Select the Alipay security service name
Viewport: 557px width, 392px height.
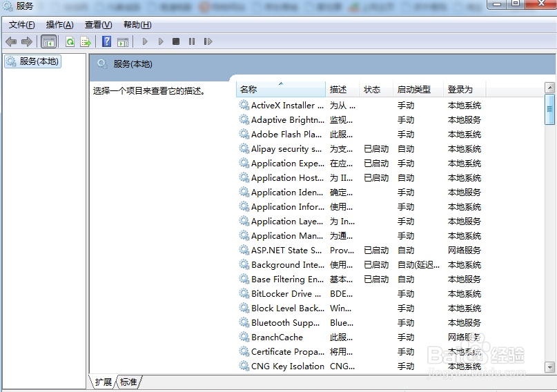286,149
